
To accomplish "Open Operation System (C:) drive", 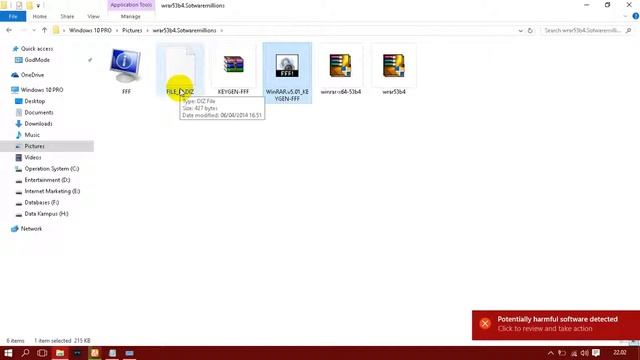I will (52, 169).
